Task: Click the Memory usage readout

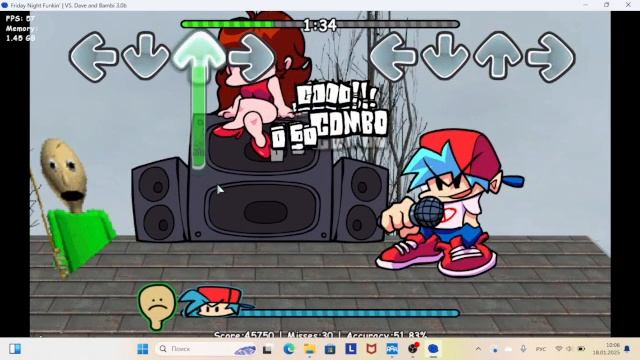Action: tap(21, 33)
